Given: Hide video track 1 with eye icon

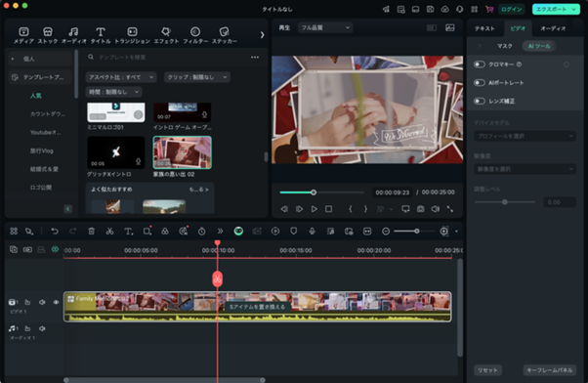Looking at the screenshot, I should tap(56, 302).
